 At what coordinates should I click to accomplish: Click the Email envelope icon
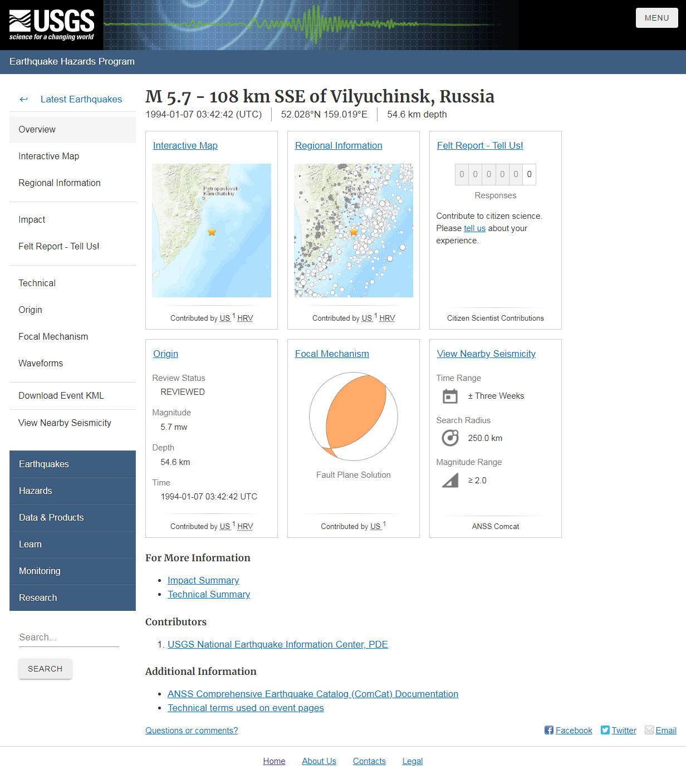649,730
